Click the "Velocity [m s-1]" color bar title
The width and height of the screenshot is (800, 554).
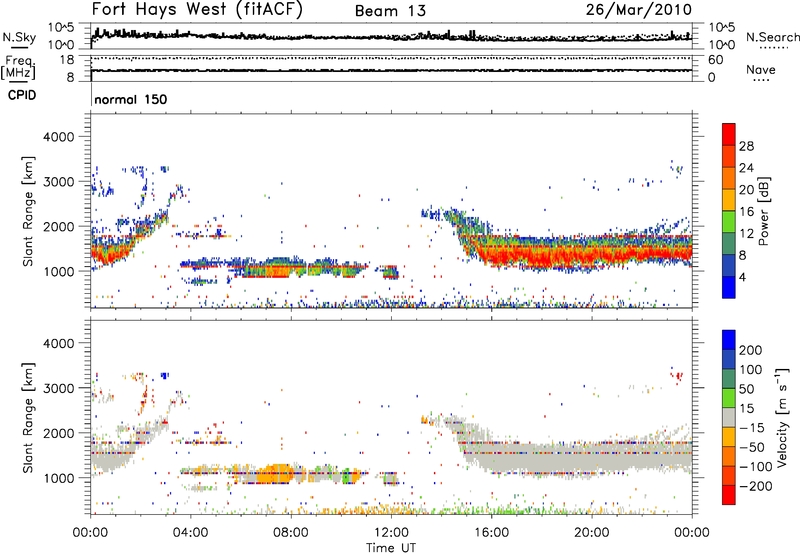782,417
